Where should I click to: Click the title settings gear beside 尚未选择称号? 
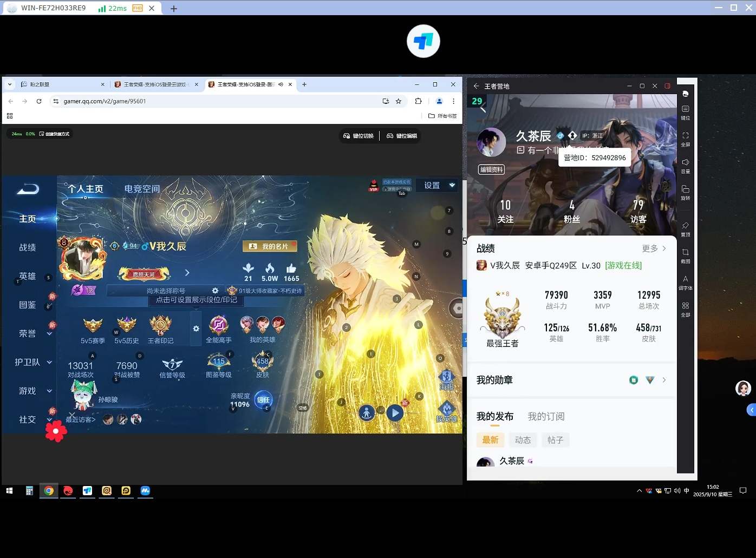(215, 291)
